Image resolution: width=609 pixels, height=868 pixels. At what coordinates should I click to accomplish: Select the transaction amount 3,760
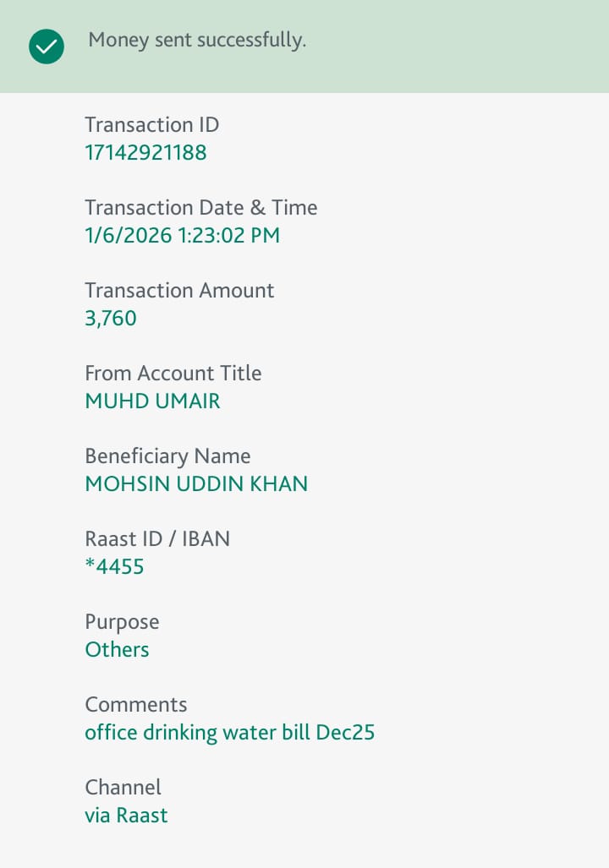111,319
